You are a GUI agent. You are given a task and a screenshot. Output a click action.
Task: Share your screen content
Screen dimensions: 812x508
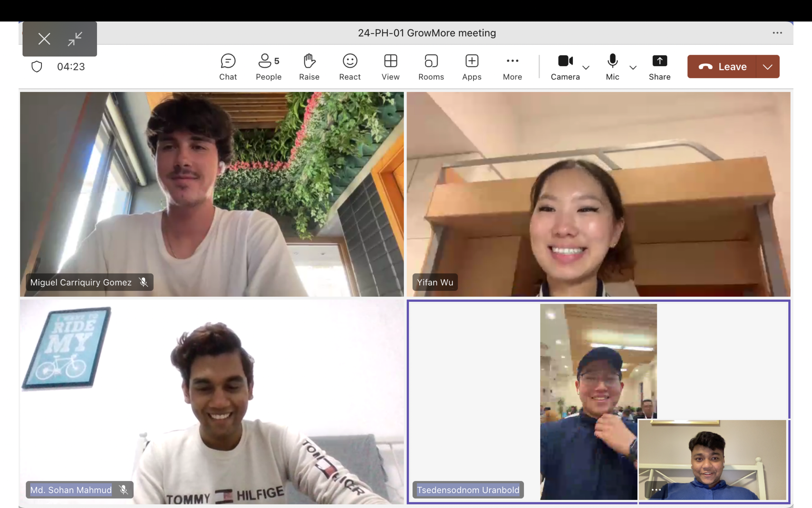659,67
